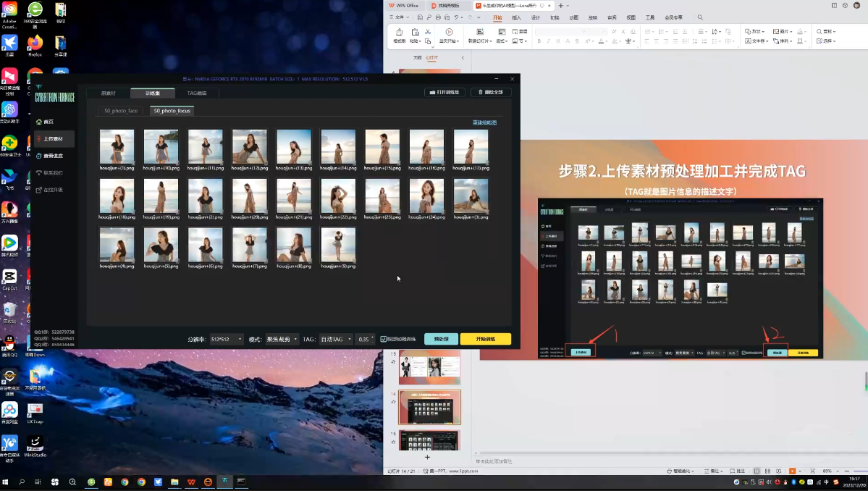Open the 自动TAG dropdown
868x491 pixels.
[336, 339]
